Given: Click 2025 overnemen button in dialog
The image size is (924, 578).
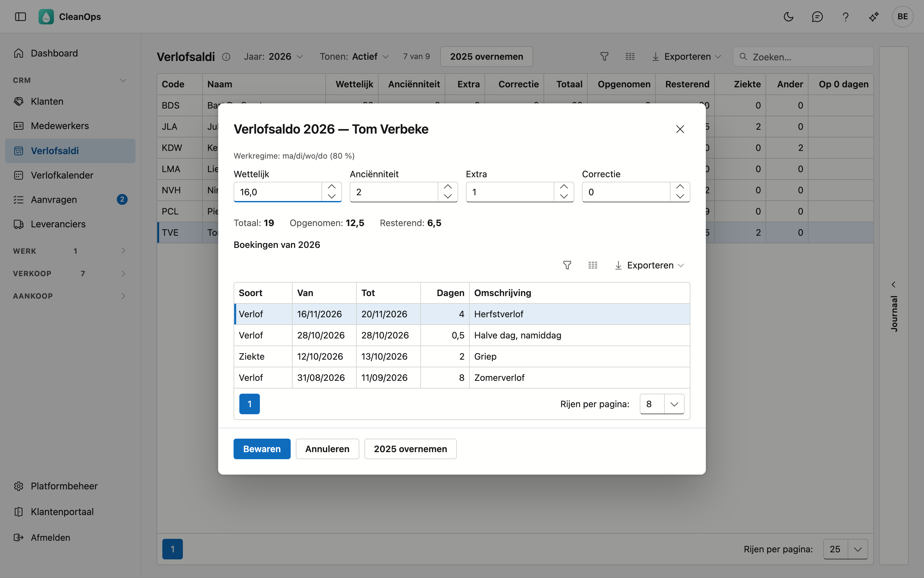Looking at the screenshot, I should (x=410, y=449).
